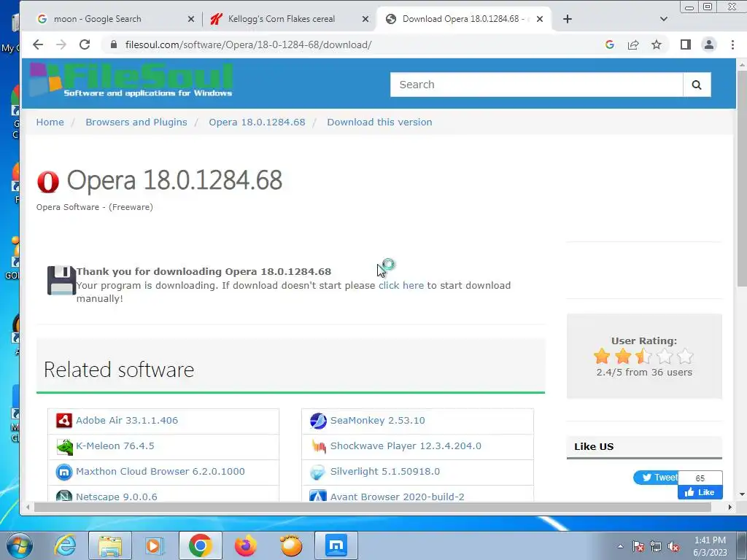This screenshot has height=560, width=747.
Task: Open K-Meleon 76.4.5 link
Action: point(115,446)
